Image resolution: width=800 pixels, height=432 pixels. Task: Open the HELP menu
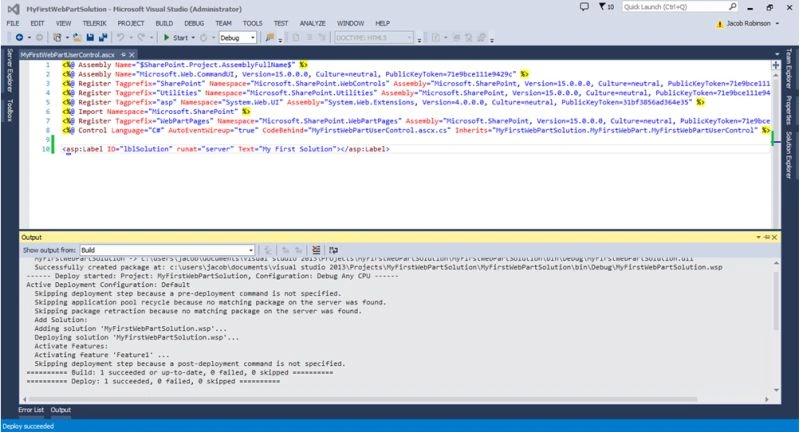click(x=382, y=23)
